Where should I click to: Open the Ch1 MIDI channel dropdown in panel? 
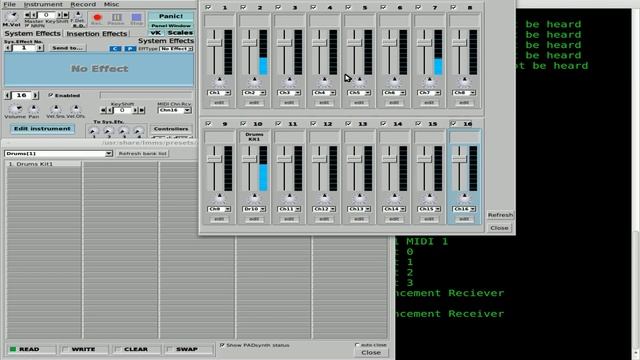219,93
